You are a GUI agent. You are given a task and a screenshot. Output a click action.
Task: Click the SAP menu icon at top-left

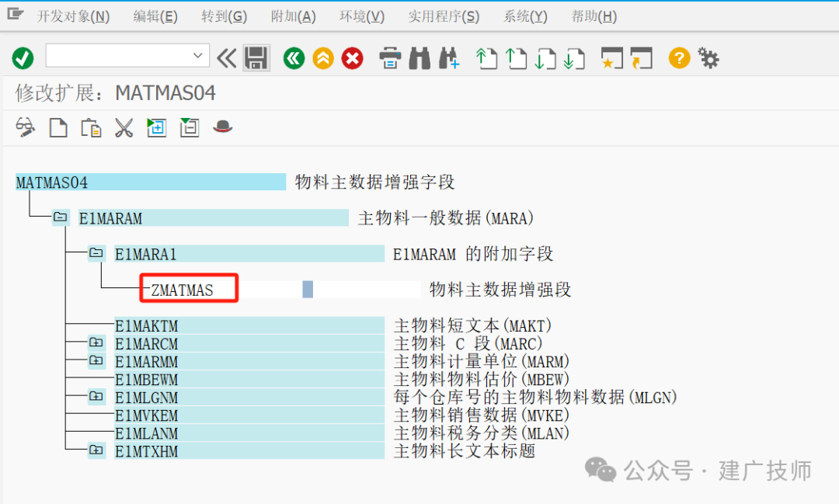pyautogui.click(x=15, y=15)
